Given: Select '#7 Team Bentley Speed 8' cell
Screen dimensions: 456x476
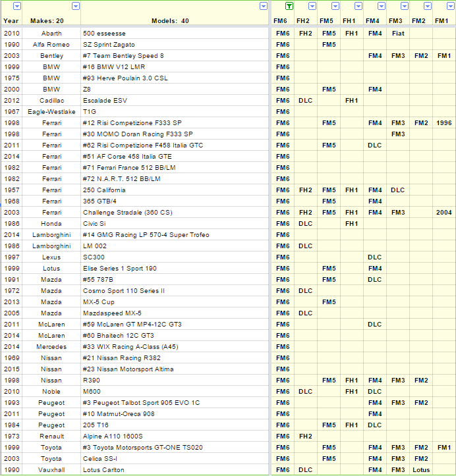Looking at the screenshot, I should click(175, 56).
